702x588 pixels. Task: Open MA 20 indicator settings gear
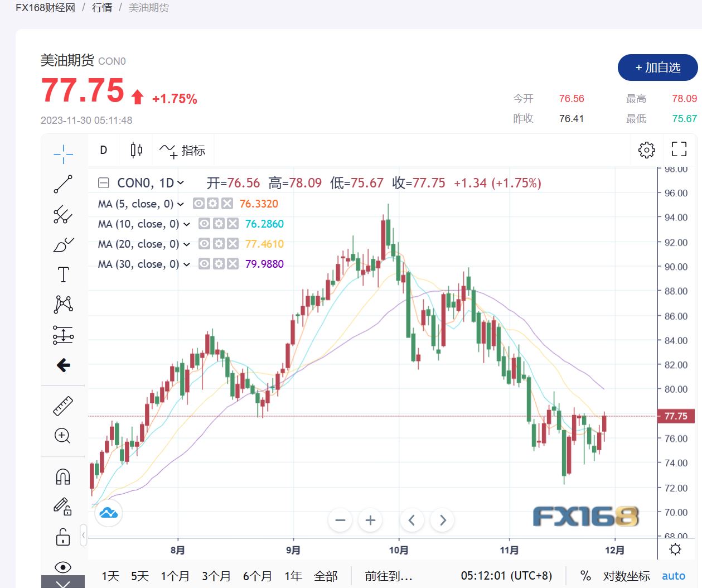coord(219,244)
